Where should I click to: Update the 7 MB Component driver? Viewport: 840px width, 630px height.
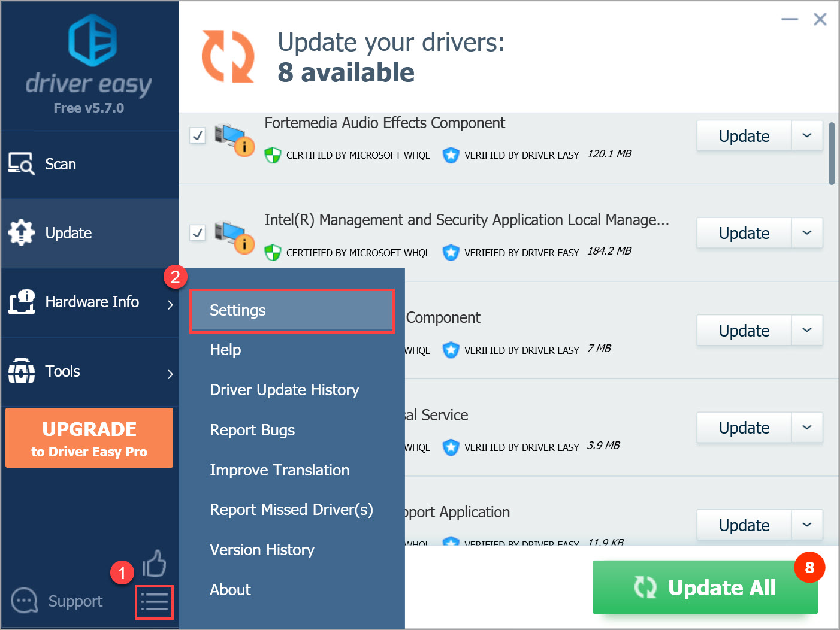coord(744,331)
